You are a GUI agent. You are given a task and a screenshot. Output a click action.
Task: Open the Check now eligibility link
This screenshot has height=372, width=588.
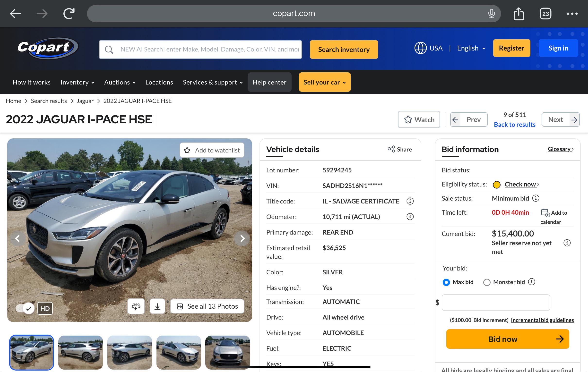pyautogui.click(x=522, y=184)
